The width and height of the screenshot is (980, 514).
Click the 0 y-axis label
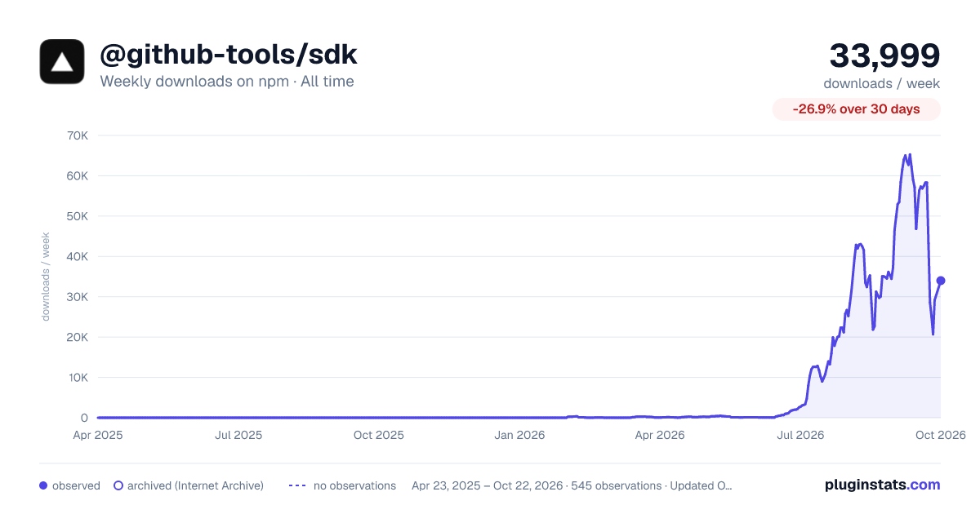pyautogui.click(x=84, y=418)
